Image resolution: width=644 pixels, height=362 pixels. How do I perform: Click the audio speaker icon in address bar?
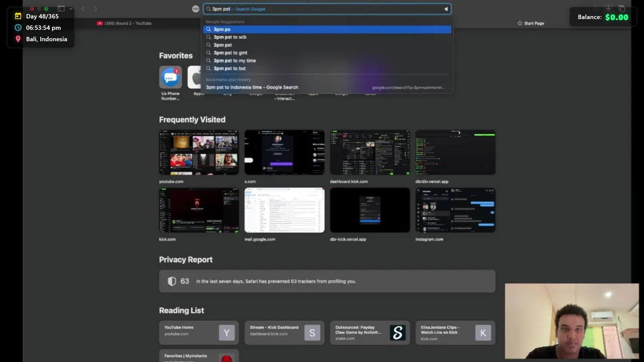coord(446,9)
